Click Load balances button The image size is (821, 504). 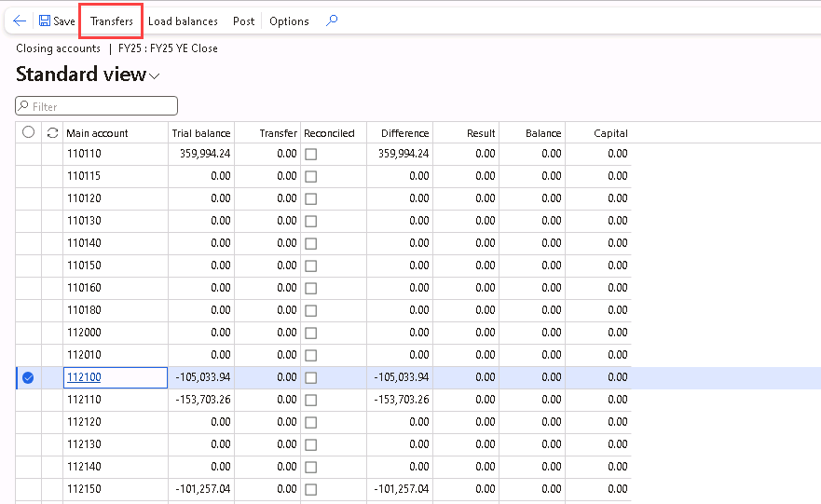click(x=183, y=21)
